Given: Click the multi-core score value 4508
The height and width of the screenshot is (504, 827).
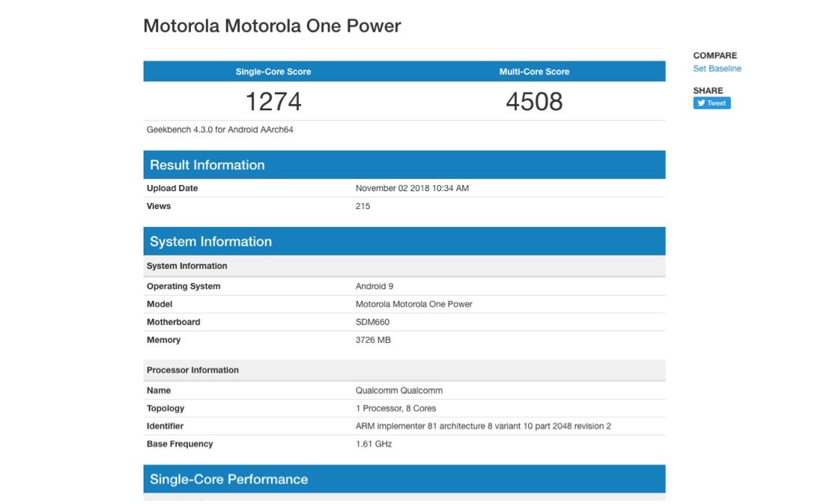Looking at the screenshot, I should tap(534, 101).
